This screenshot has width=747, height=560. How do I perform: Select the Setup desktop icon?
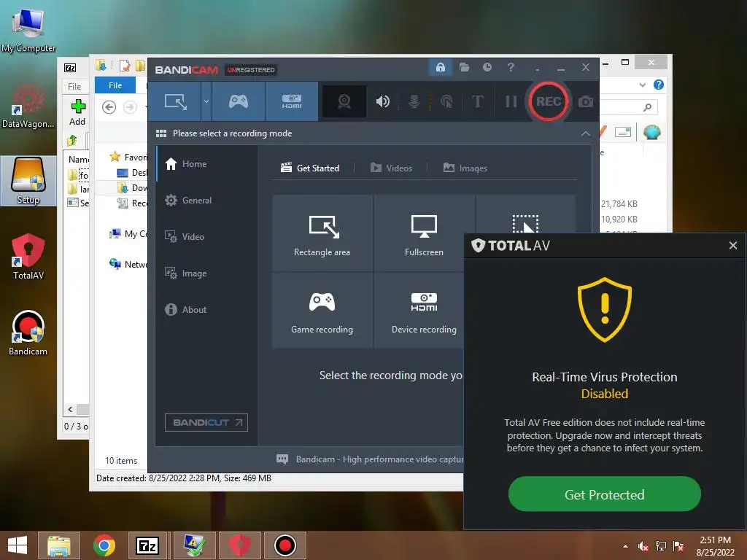(x=28, y=181)
